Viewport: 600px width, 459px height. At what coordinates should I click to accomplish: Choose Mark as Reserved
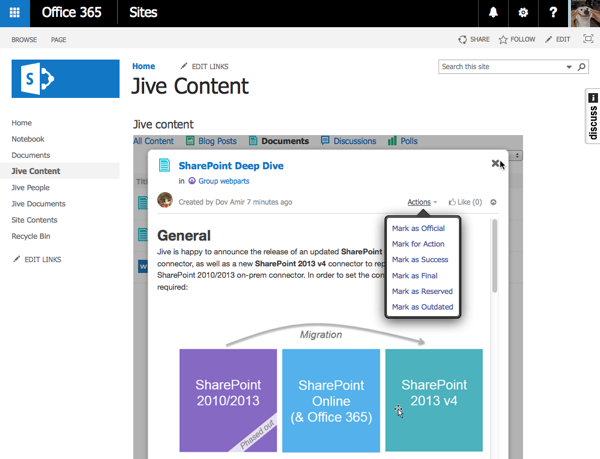[422, 291]
